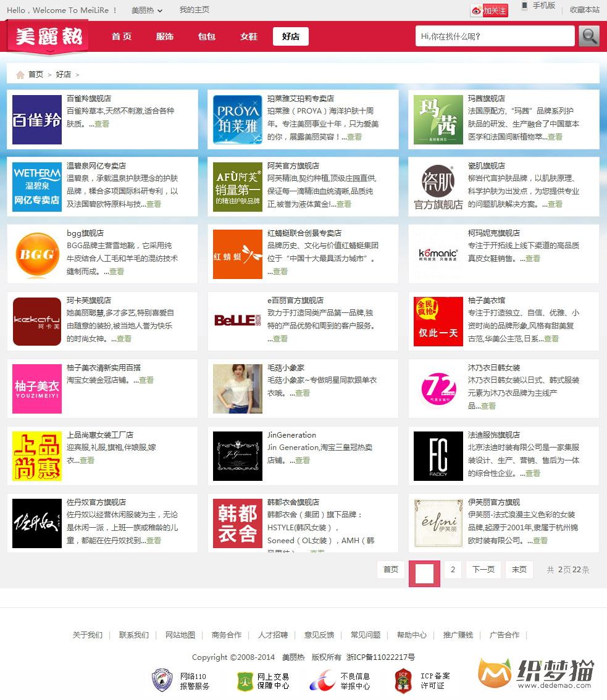
Task: Switch to the 服饰 navigation tab
Action: tap(164, 36)
